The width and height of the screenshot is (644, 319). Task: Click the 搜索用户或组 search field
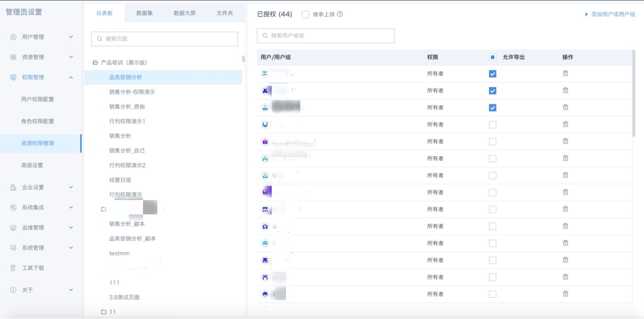(x=326, y=35)
